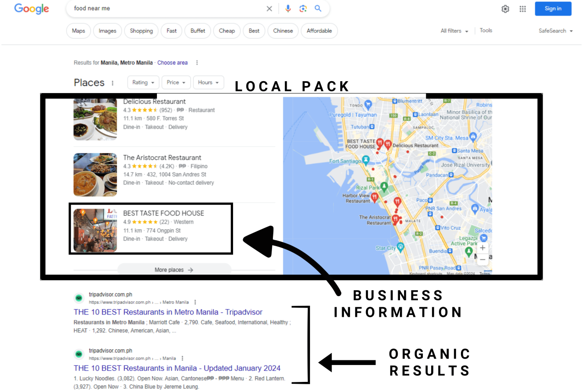Open the Hours filter dropdown
This screenshot has width=583, height=392.
tap(208, 83)
